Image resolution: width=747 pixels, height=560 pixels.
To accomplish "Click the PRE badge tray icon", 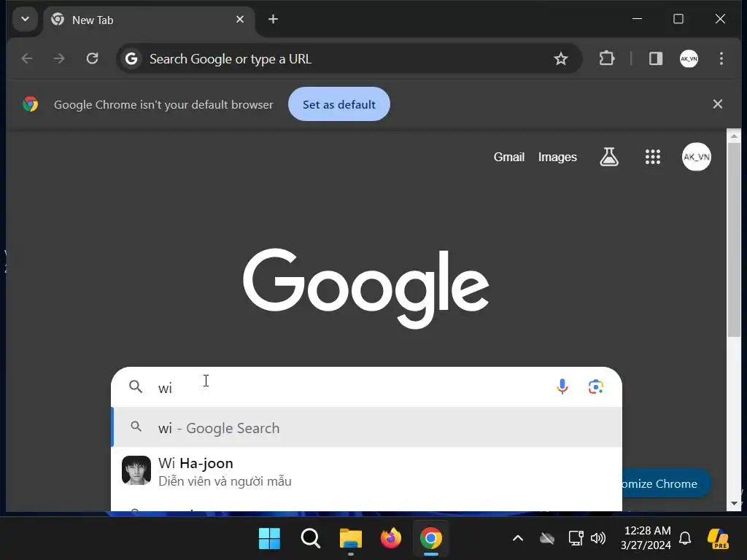I will tap(718, 539).
